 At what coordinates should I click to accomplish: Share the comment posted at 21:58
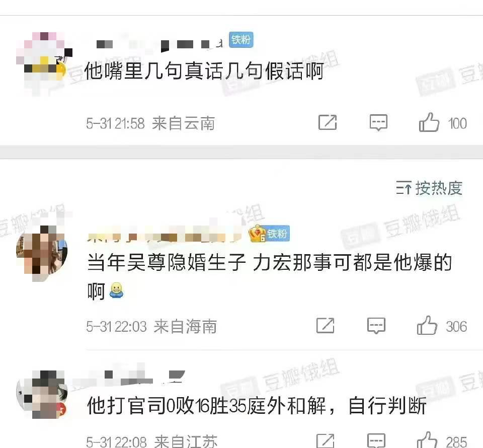click(328, 122)
